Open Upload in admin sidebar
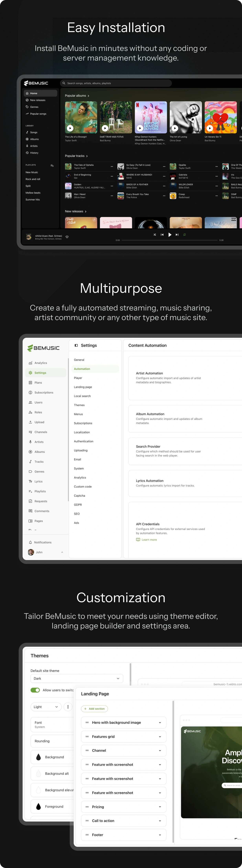This screenshot has height=868, width=242. (39, 422)
